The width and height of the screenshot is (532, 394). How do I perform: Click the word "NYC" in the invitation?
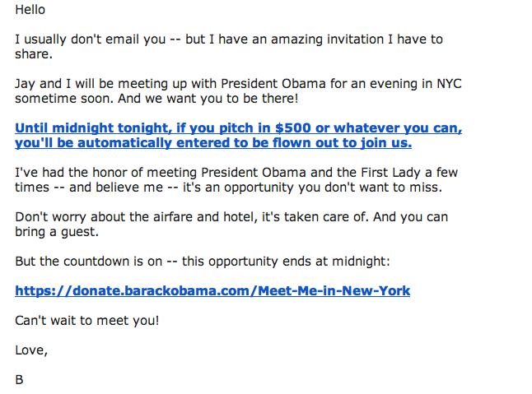(x=449, y=84)
